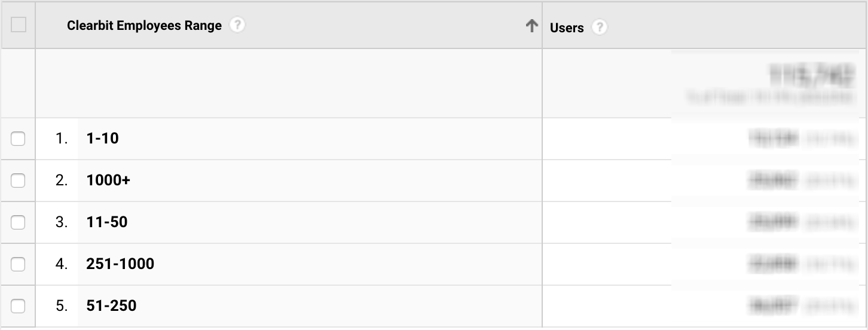Viewport: 868px width, 330px height.
Task: Check the box for row 1-10
Action: click(x=19, y=139)
